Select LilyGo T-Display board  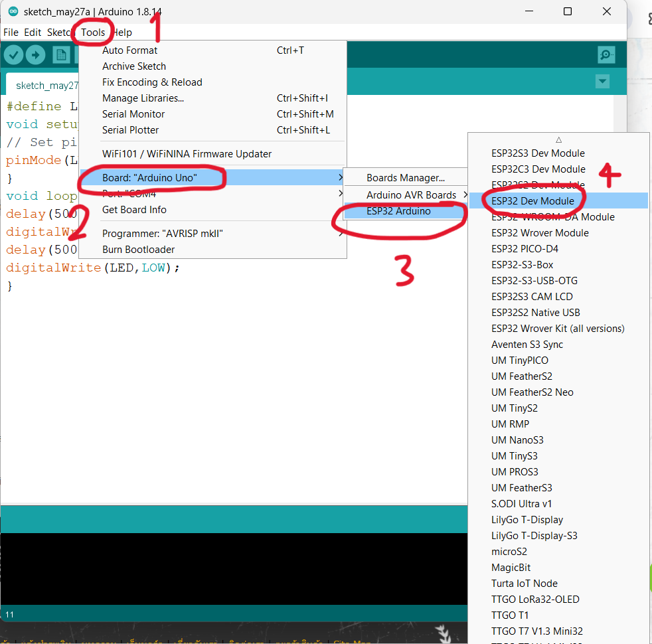(558, 520)
